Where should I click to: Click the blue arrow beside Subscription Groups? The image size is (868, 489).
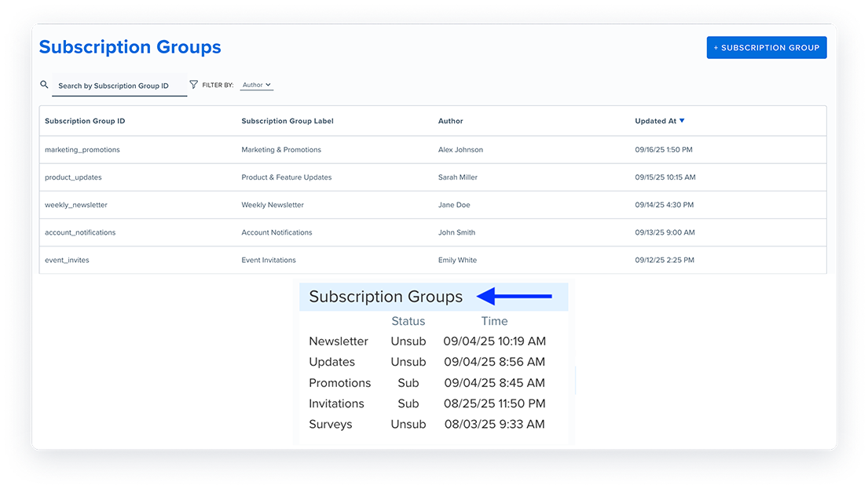[x=515, y=297]
